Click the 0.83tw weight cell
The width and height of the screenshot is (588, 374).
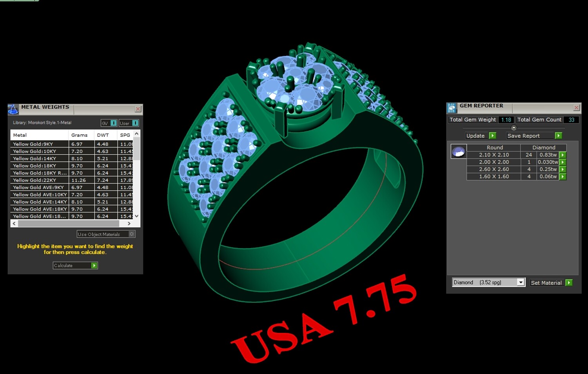[548, 155]
